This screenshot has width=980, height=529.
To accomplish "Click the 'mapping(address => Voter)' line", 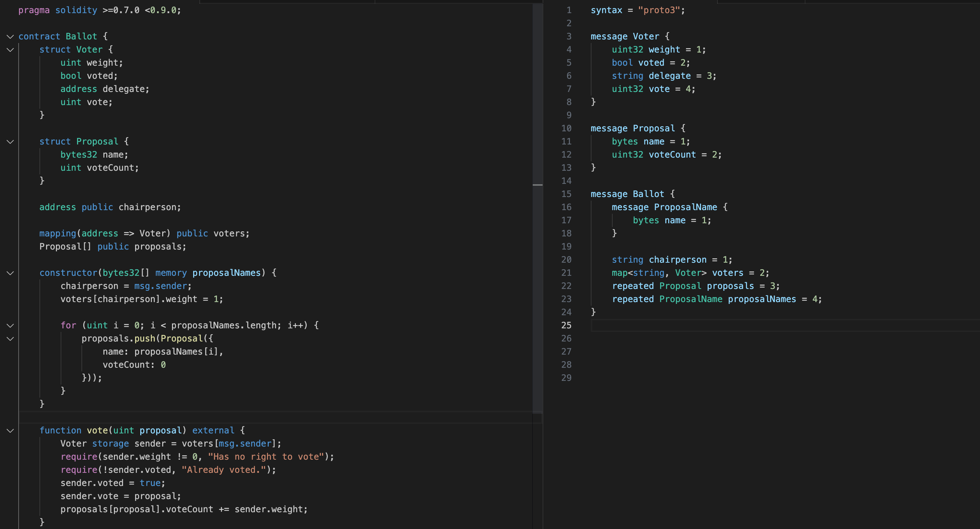I will click(145, 234).
